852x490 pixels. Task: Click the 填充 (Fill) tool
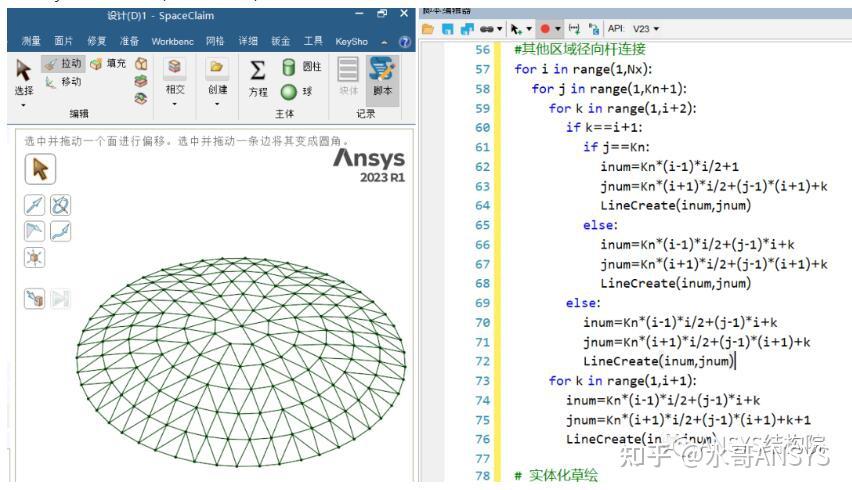[108, 64]
